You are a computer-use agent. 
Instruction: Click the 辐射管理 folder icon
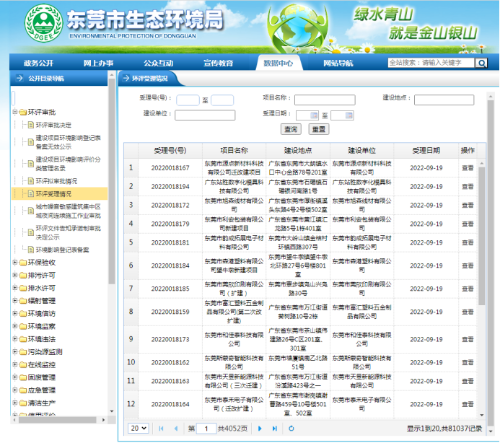click(23, 301)
